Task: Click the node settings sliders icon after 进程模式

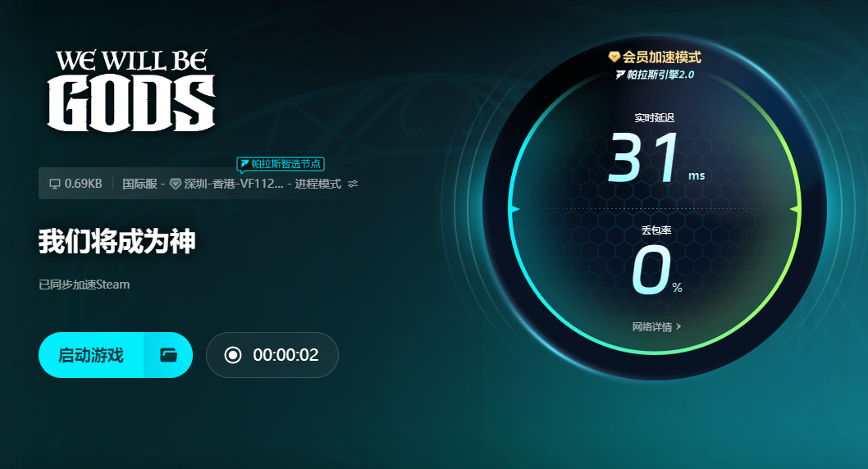Action: tap(353, 184)
